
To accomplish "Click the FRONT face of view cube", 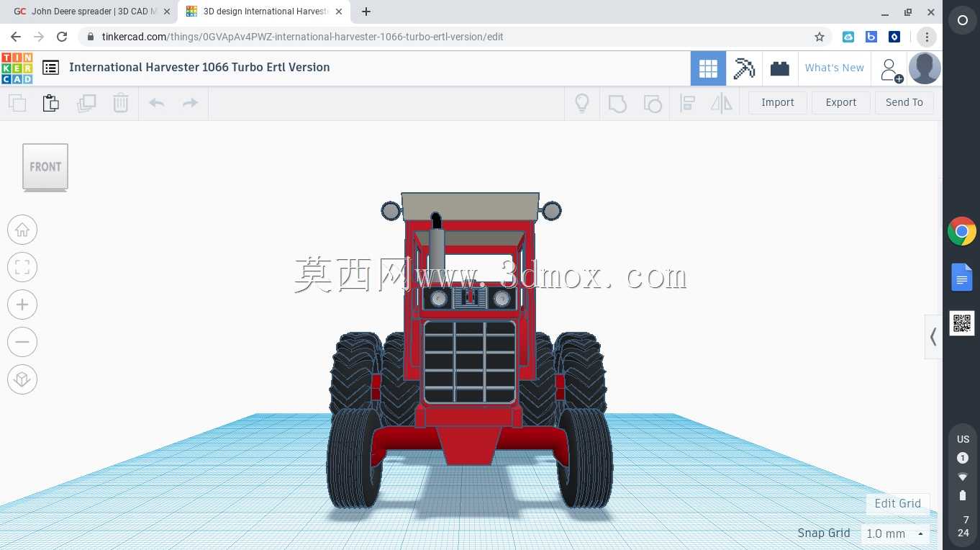I will (45, 166).
